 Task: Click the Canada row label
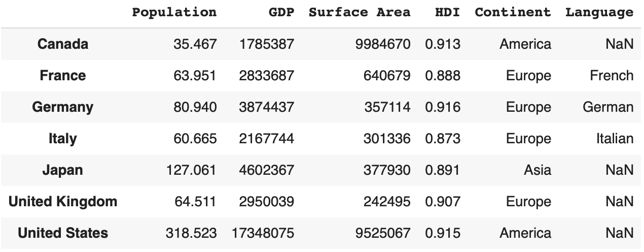pos(63,44)
